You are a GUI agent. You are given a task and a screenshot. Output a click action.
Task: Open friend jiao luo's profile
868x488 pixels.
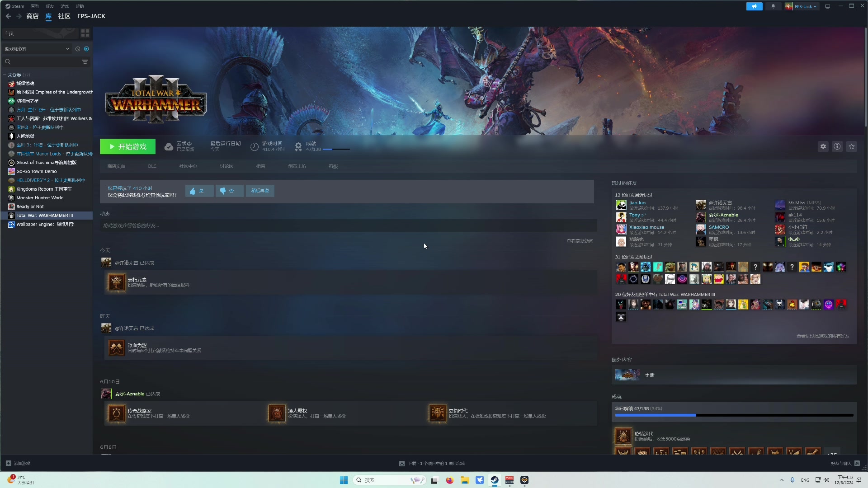(x=637, y=203)
